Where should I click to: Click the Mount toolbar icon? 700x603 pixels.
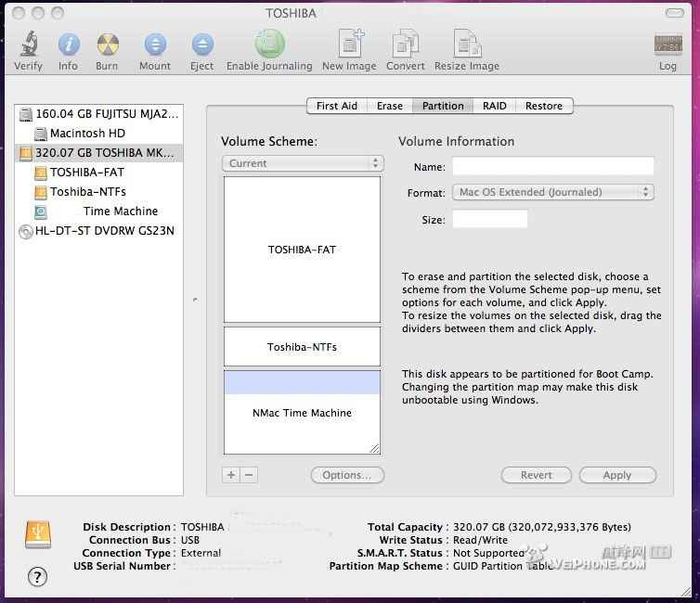click(154, 45)
